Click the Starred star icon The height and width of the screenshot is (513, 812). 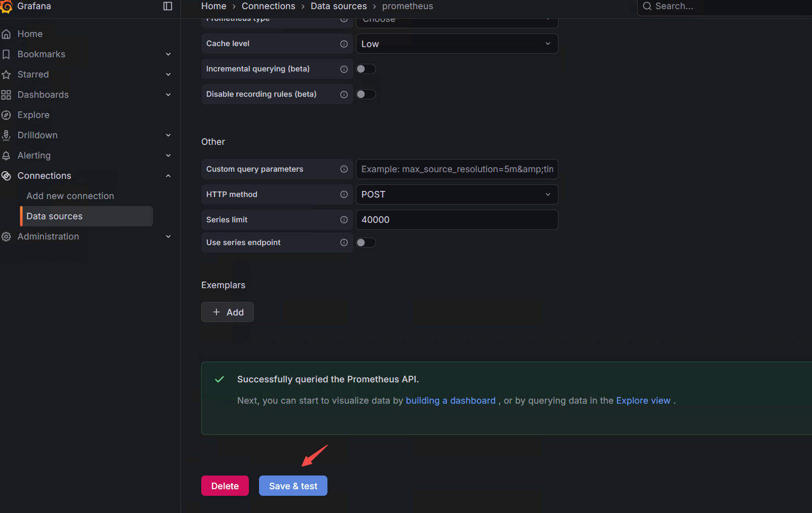[6, 74]
